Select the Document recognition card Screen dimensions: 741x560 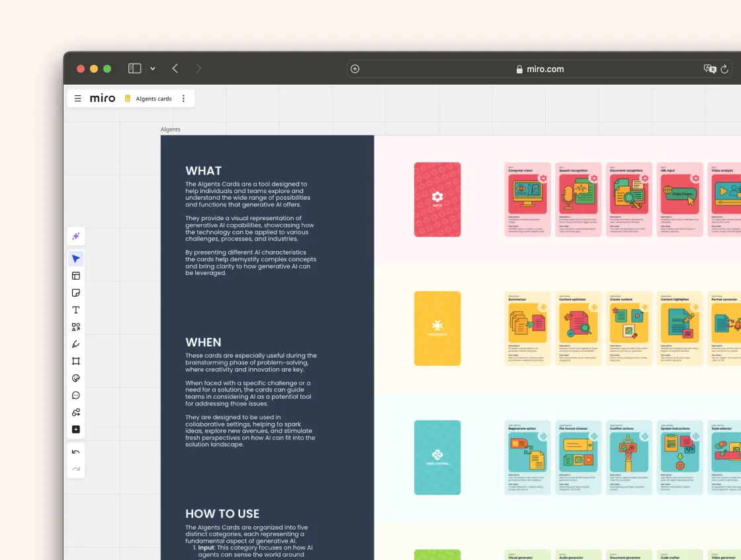[x=629, y=199]
